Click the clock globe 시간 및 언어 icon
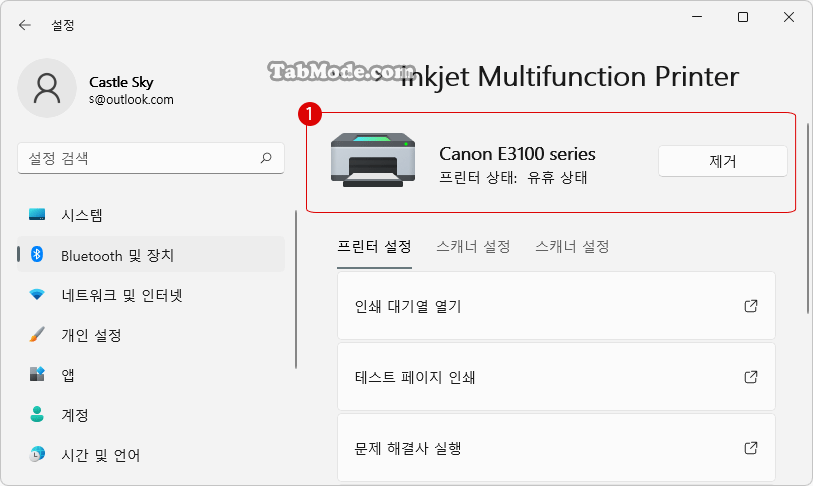813x486 pixels. (37, 454)
